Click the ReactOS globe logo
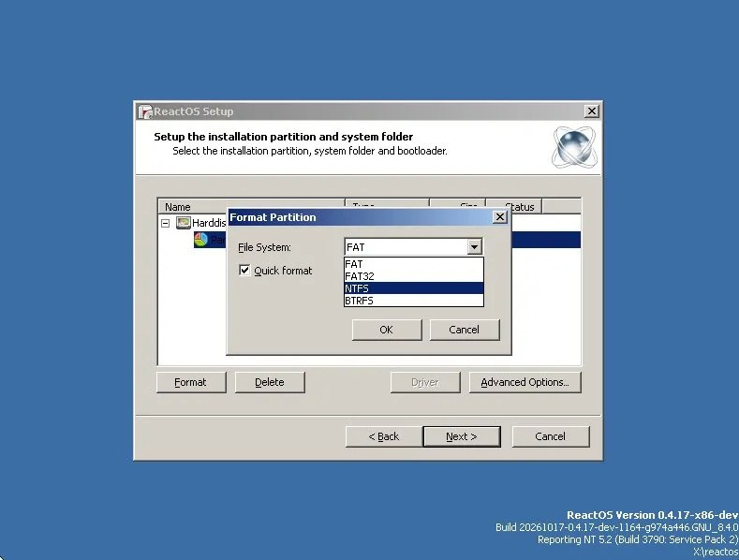 [x=574, y=147]
